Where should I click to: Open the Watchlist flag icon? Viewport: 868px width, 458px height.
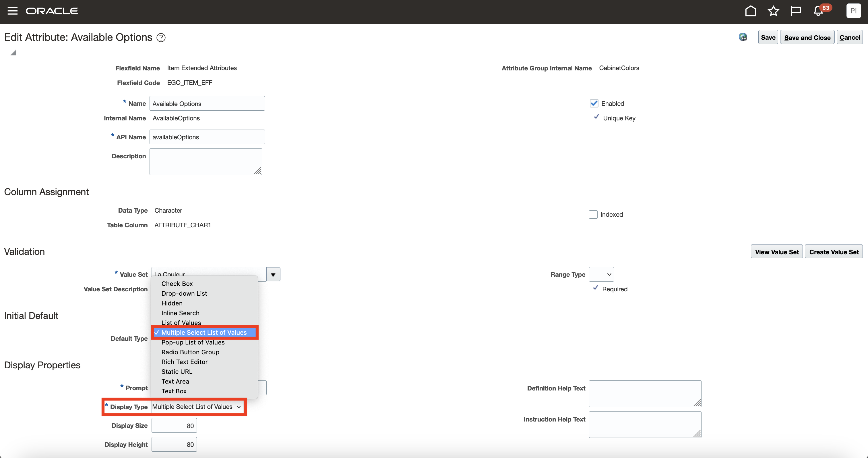[x=795, y=11]
